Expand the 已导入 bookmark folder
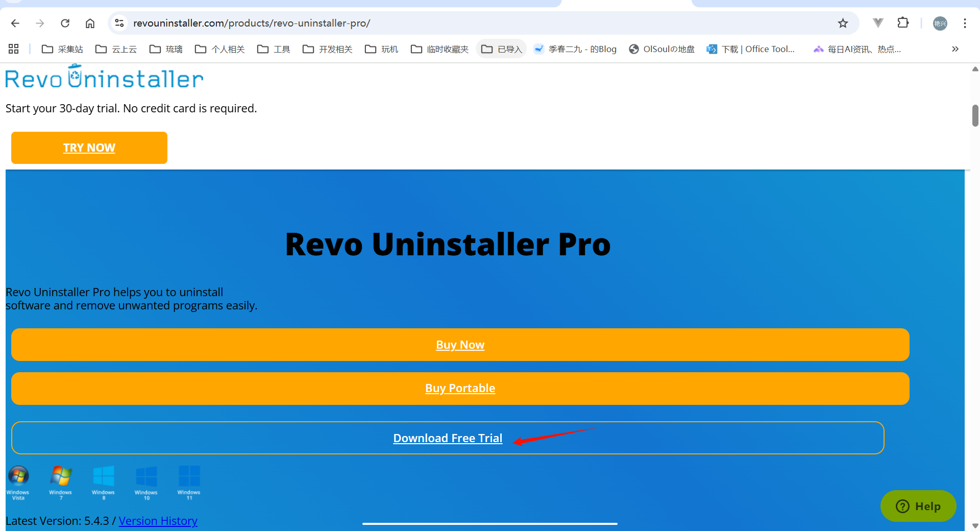Screen dimensions: 980x531 502,49
